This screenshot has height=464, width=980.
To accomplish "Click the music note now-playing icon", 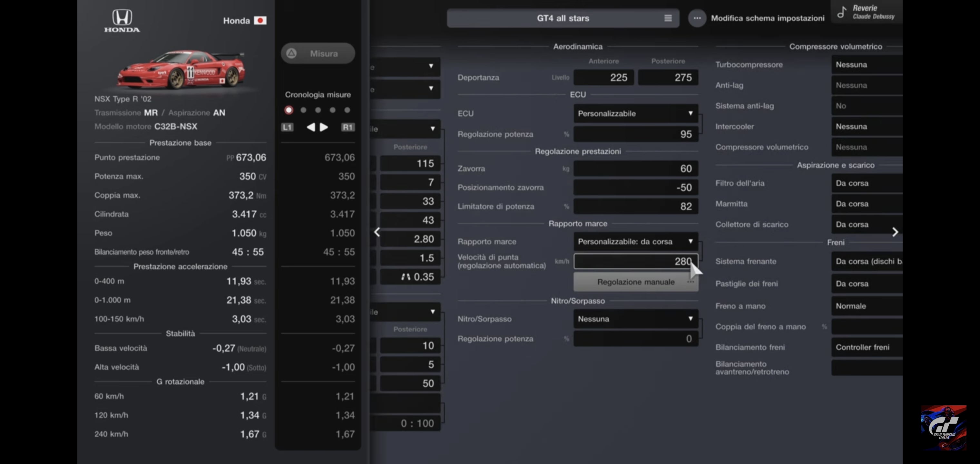I will coord(842,12).
